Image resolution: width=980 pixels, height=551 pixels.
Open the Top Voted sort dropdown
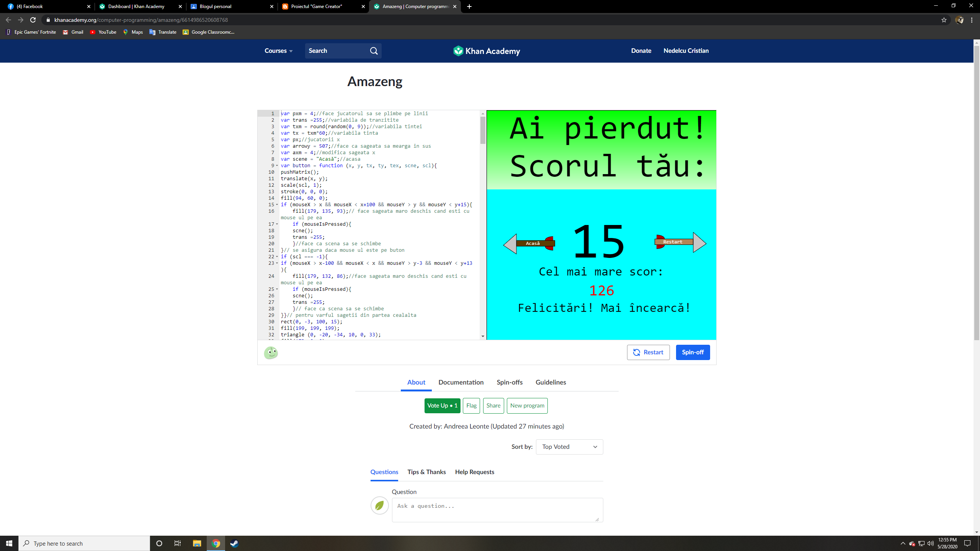pos(569,447)
